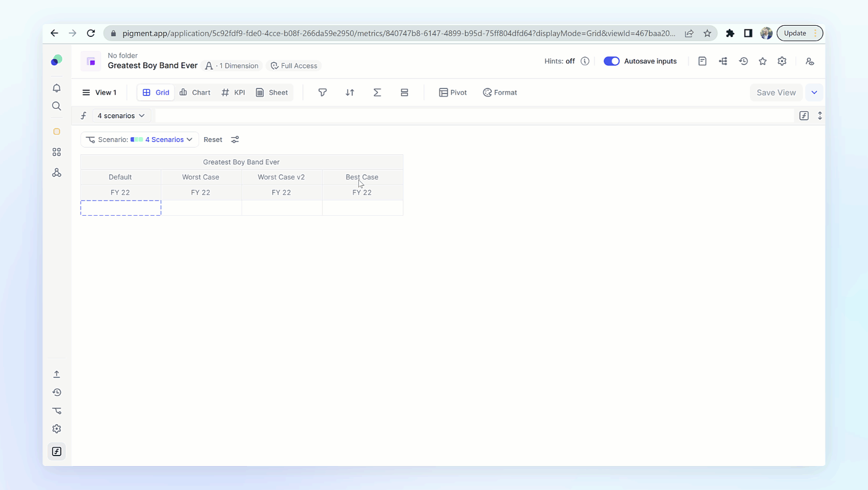Toggle formula playground icon at sidebar bottom
The height and width of the screenshot is (490, 868).
57,451
